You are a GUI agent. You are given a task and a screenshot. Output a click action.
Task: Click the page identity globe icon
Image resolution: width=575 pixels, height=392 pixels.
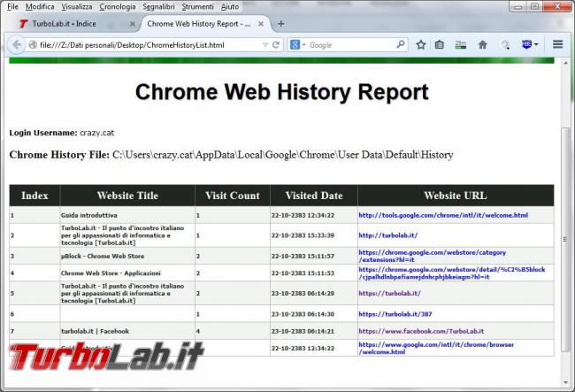point(33,45)
